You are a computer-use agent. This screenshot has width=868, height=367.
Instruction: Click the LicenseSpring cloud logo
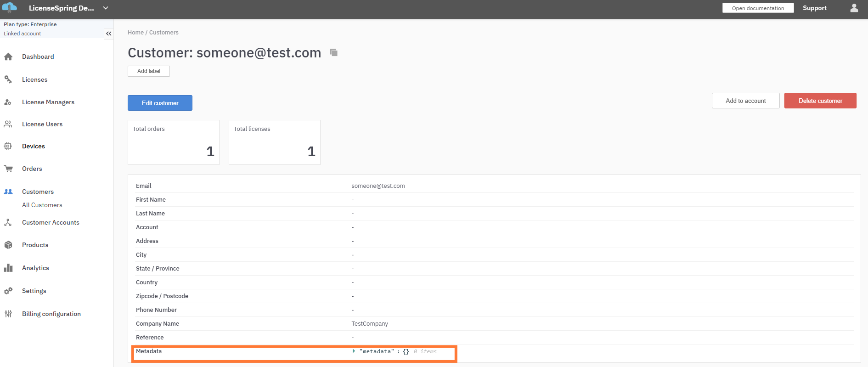(x=10, y=8)
